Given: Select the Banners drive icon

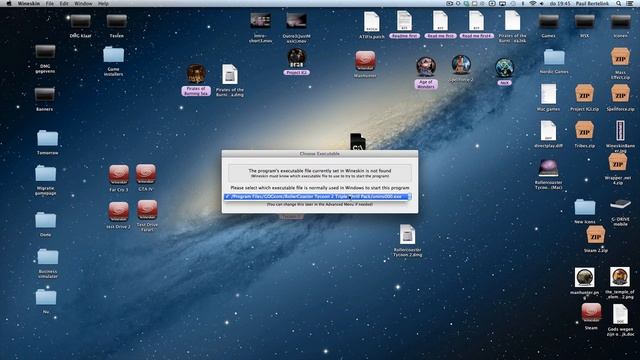Looking at the screenshot, I should pos(44,95).
